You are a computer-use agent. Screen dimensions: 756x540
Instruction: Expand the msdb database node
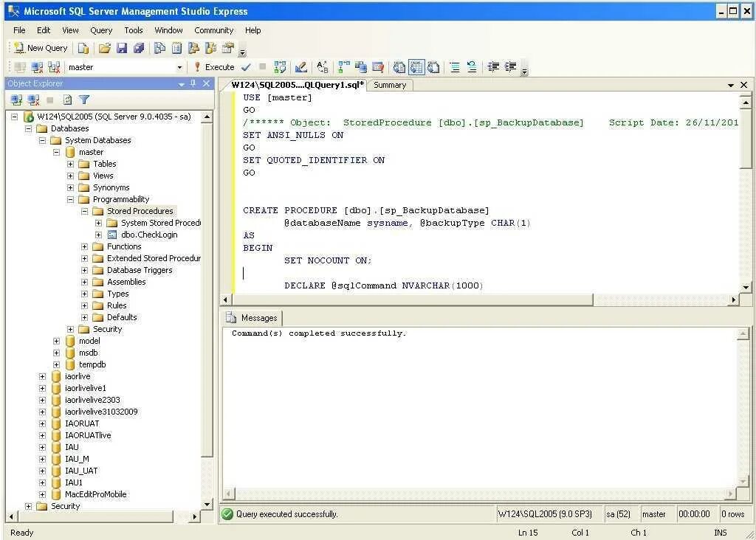(x=56, y=353)
